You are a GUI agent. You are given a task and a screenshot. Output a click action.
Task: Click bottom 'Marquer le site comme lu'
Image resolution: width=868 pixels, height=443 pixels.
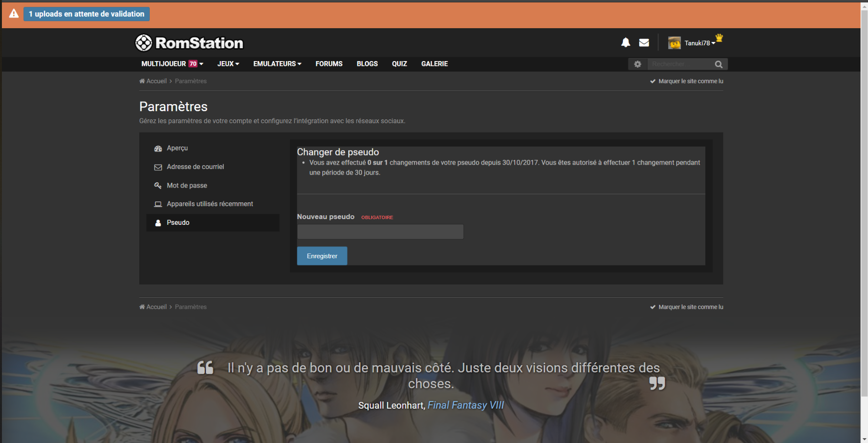tap(687, 307)
